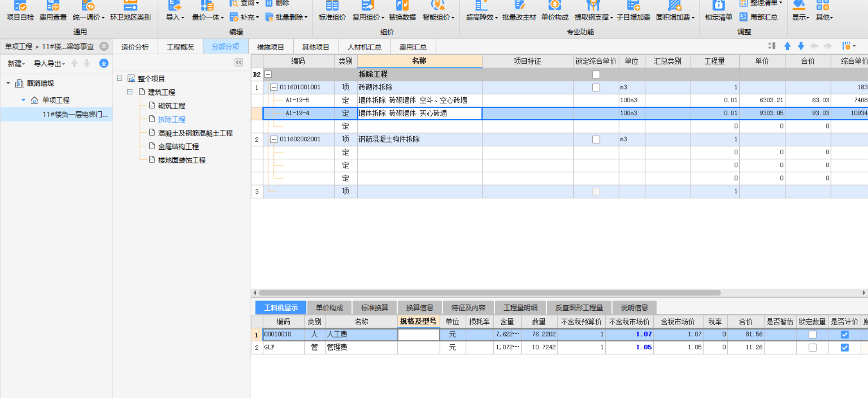Uncheck 是否计价 for 人工费 row

click(844, 335)
